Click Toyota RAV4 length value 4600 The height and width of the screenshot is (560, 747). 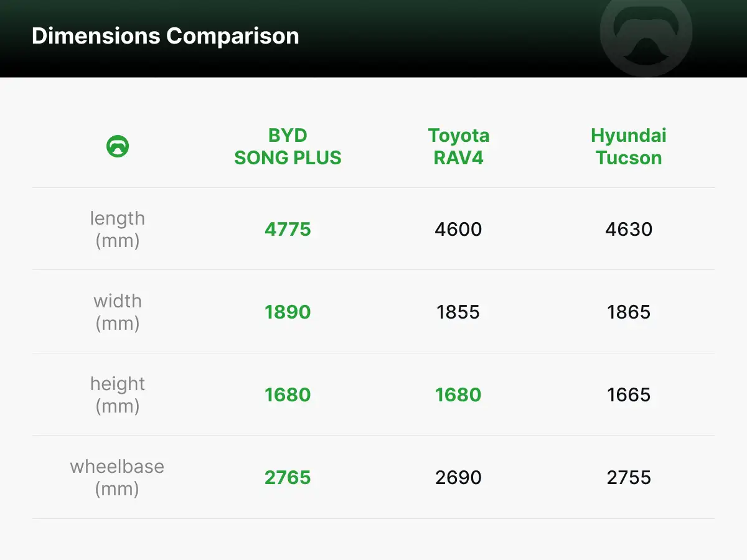click(459, 229)
